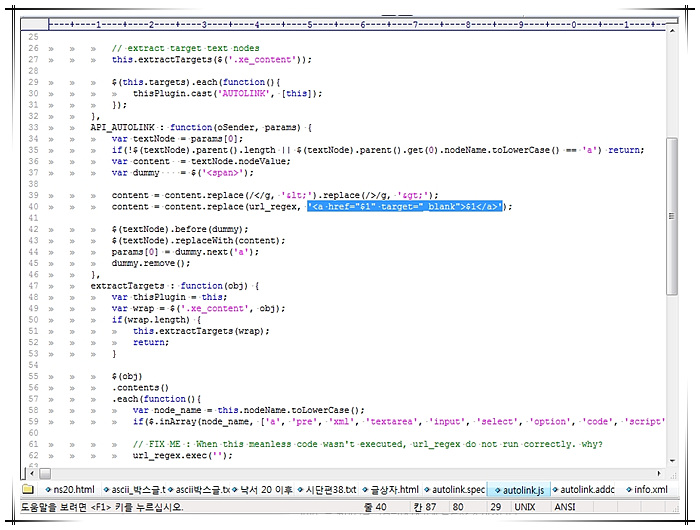Click the horizontal scrollbar left arrow
This screenshot has height=530, width=700.
point(32,473)
